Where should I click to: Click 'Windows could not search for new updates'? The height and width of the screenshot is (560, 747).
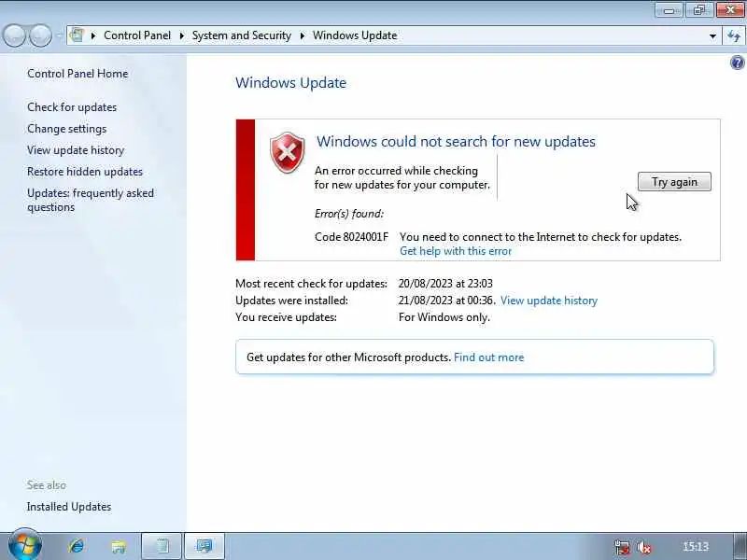[x=456, y=142]
